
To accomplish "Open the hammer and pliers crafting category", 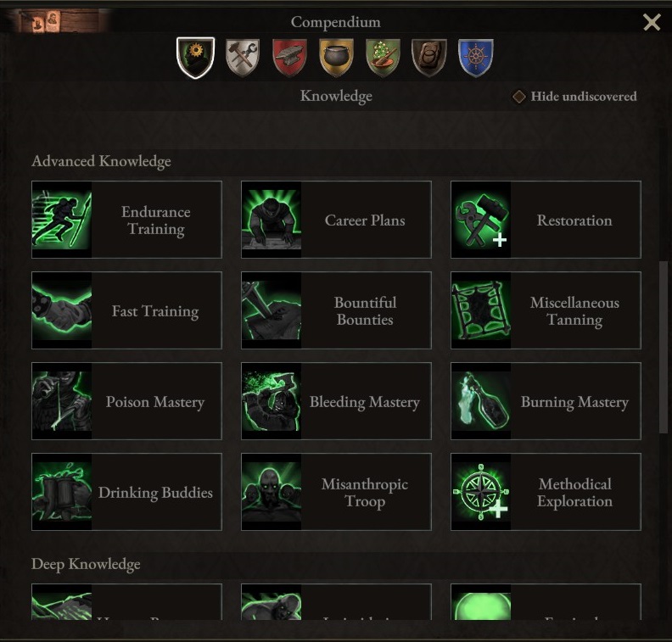I will (243, 58).
